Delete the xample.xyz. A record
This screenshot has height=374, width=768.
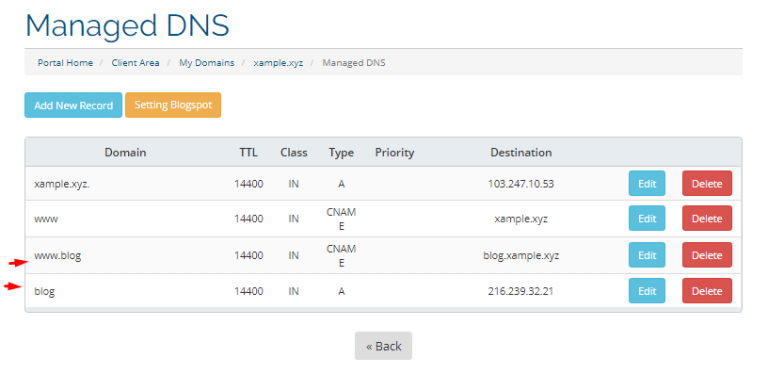[x=707, y=184]
